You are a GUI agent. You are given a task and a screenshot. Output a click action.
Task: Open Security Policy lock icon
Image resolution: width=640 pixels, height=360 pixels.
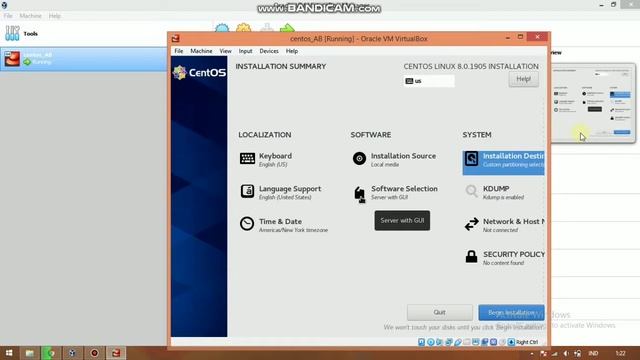coord(471,256)
